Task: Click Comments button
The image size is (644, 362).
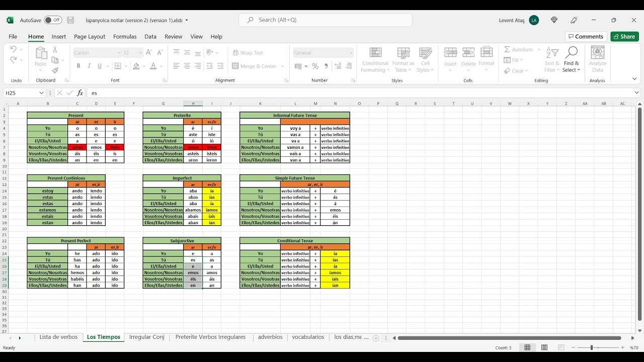Action: point(586,37)
